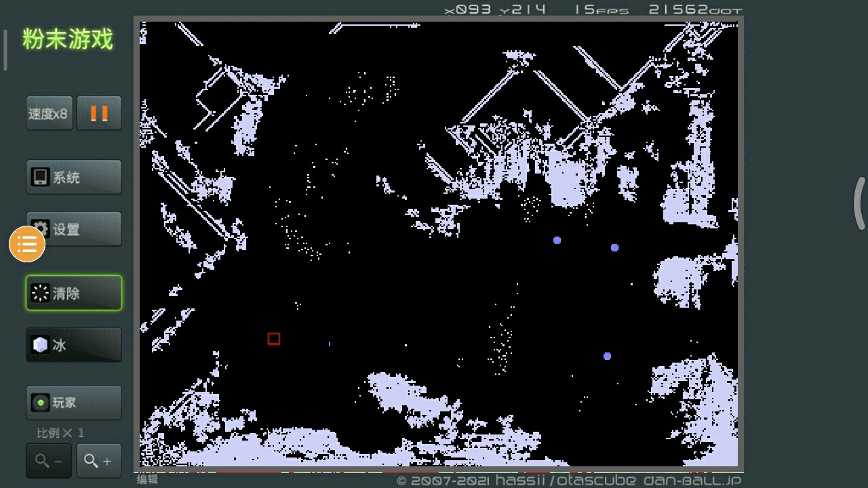Click the red square cursor on canvas
The height and width of the screenshot is (488, 868).
(x=274, y=339)
